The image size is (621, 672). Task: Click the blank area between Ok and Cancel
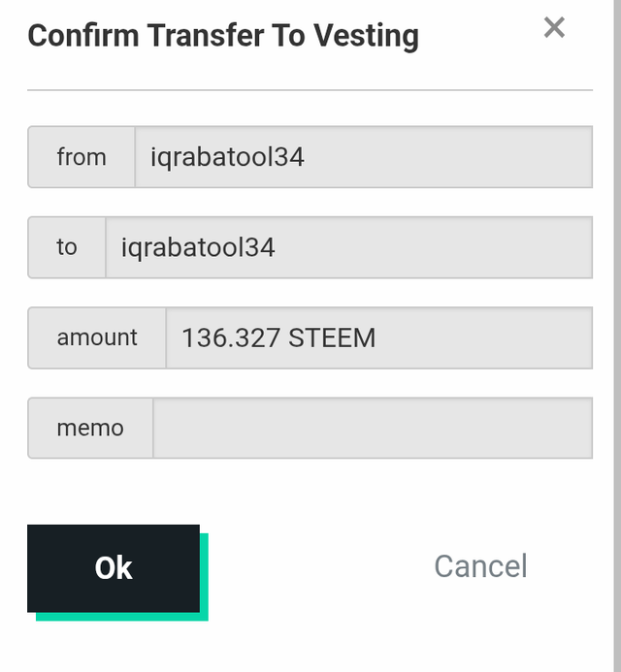coord(321,568)
